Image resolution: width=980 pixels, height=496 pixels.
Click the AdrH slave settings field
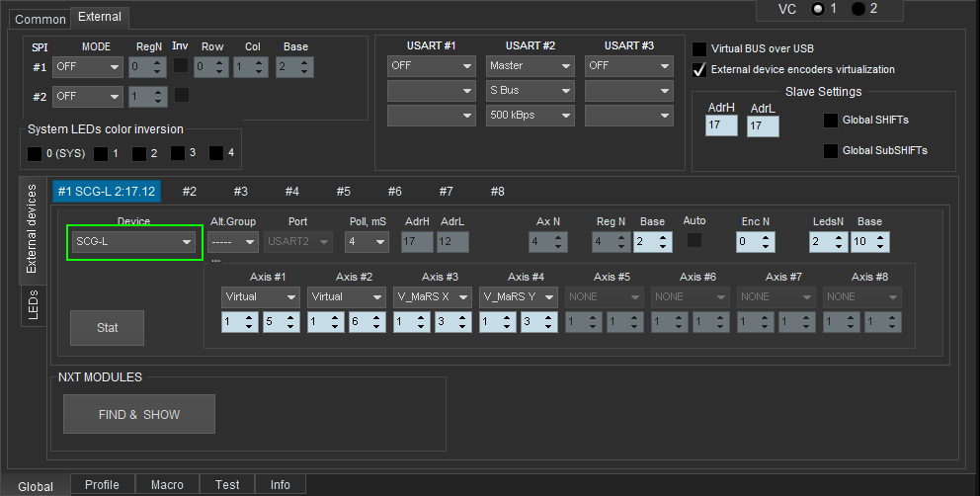(721, 126)
